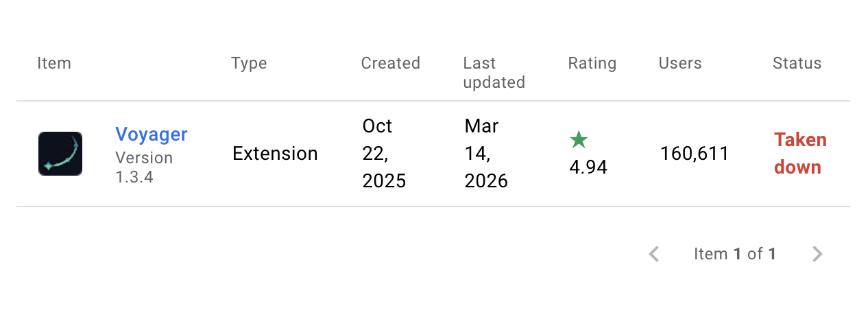This screenshot has height=317, width=868.
Task: Sort by Last updated column header
Action: point(494,73)
